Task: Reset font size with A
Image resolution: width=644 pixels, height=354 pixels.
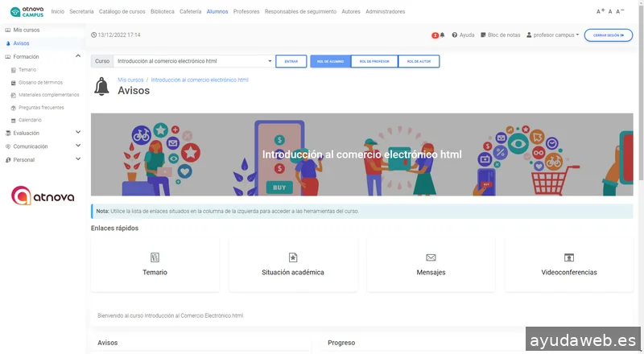Action: click(x=610, y=11)
